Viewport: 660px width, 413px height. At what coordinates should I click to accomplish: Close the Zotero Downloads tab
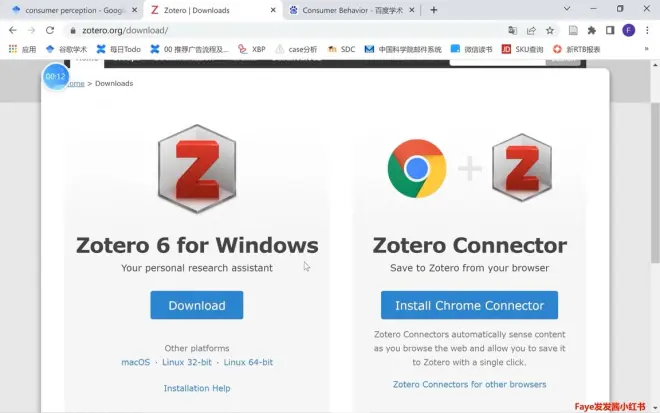point(273,10)
